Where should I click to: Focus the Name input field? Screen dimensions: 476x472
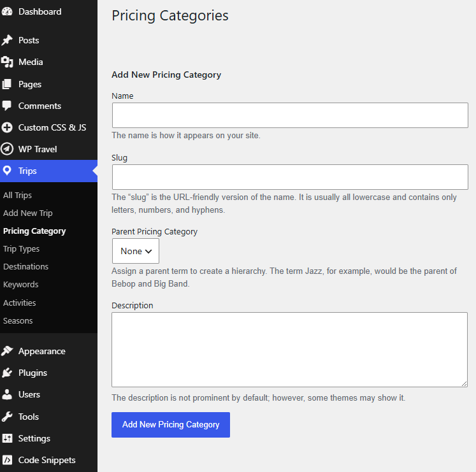(290, 115)
